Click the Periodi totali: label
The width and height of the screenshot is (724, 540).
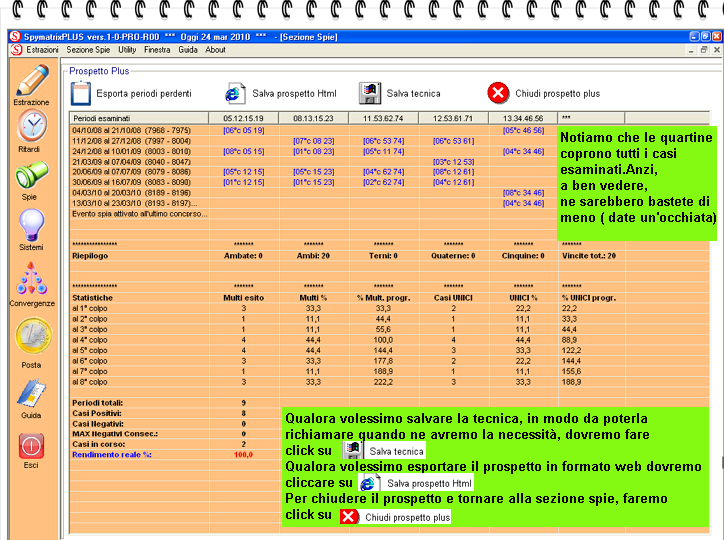point(97,403)
